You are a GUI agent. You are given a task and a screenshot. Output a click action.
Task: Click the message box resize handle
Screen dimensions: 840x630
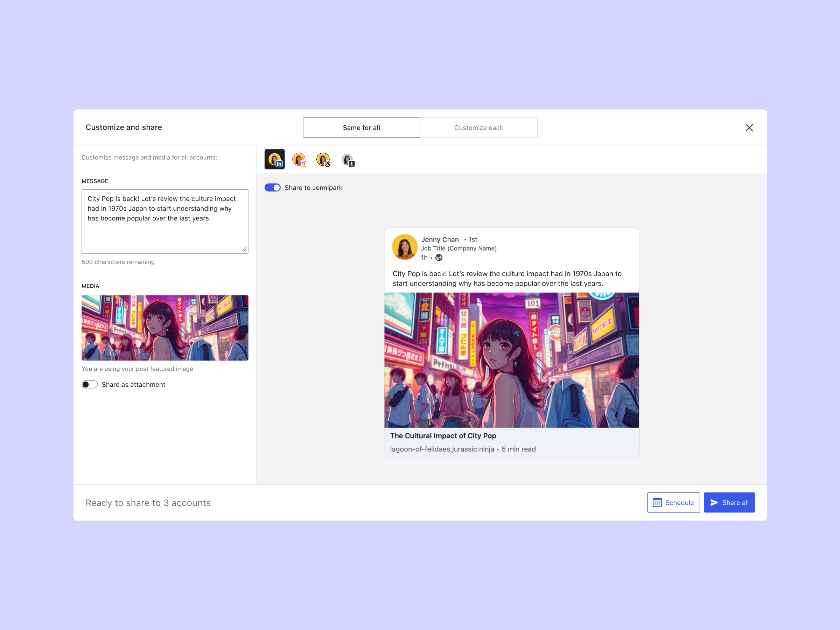pos(244,250)
